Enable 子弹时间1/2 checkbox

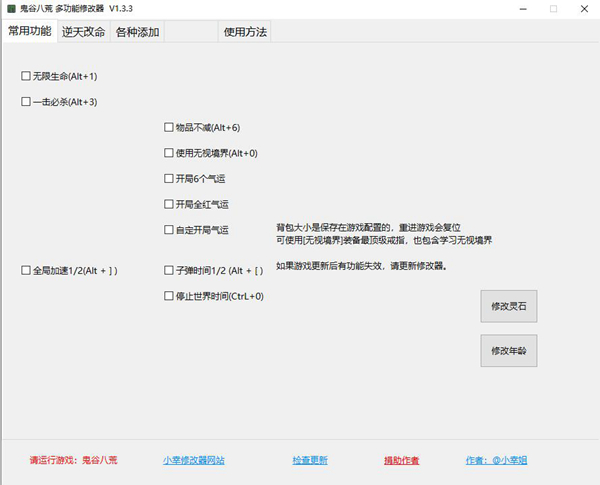(x=169, y=270)
